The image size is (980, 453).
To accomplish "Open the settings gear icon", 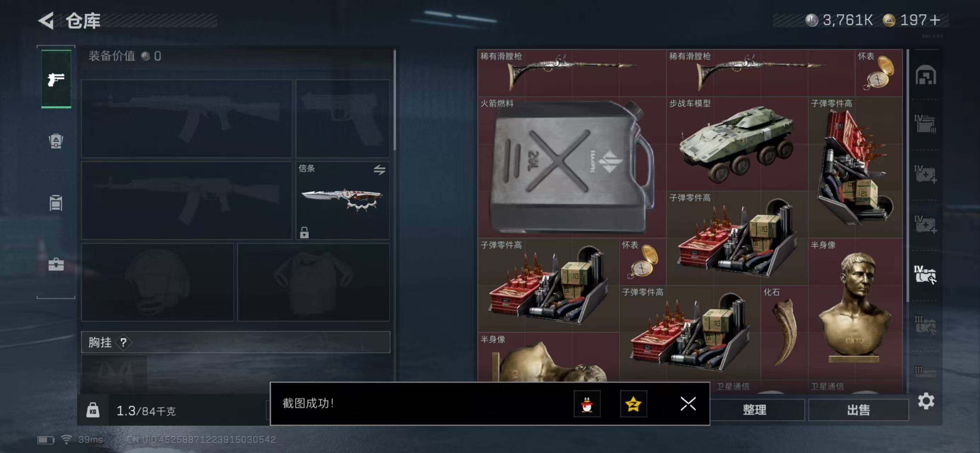I will [x=925, y=401].
